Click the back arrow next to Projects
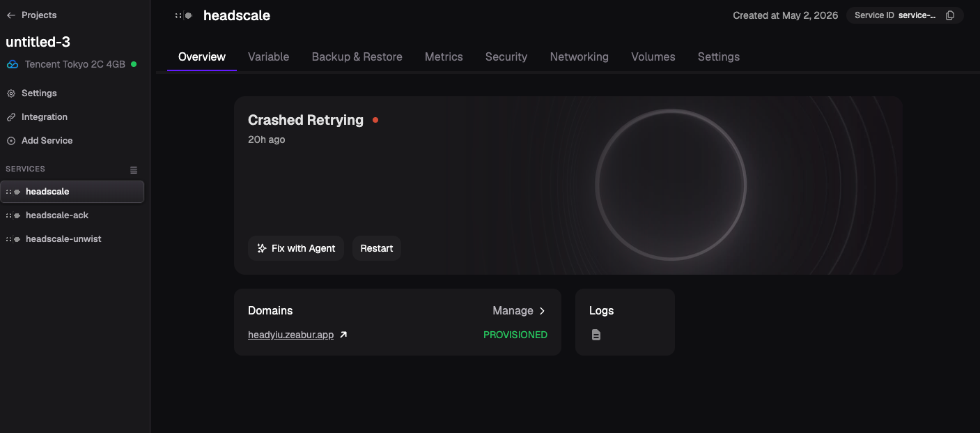The image size is (980, 433). point(11,15)
